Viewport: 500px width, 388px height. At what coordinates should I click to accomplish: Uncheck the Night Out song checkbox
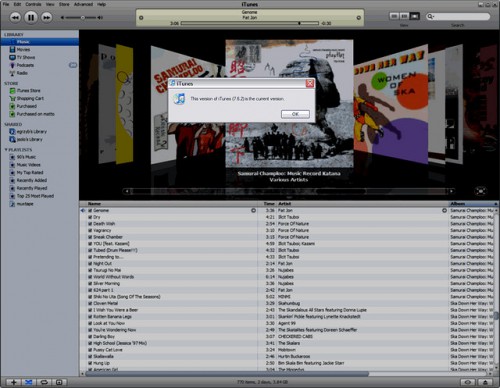pyautogui.click(x=90, y=264)
